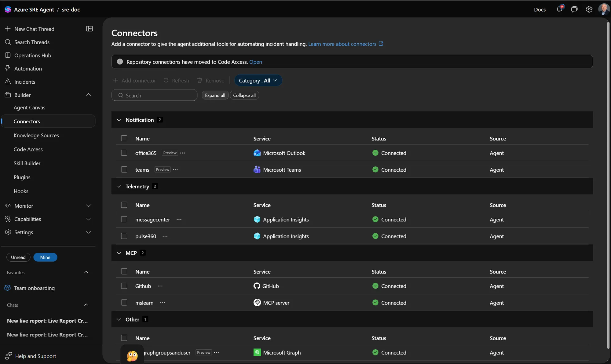Open more options for Github connector

(160, 286)
